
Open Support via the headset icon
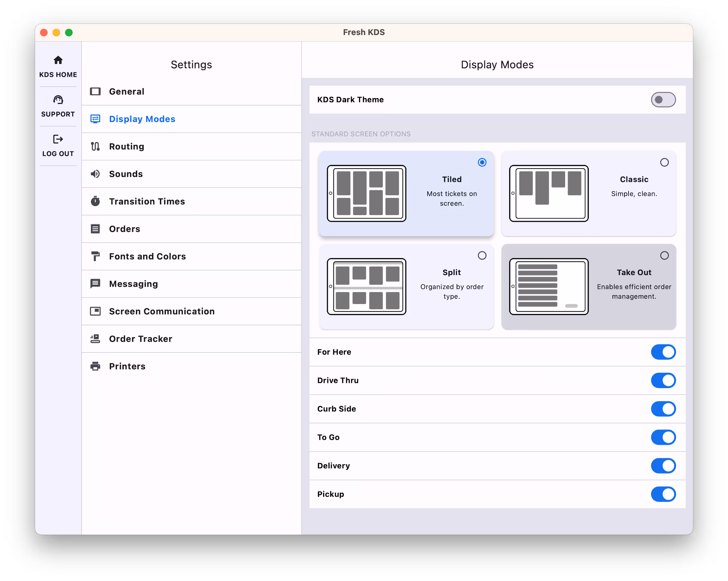click(58, 100)
